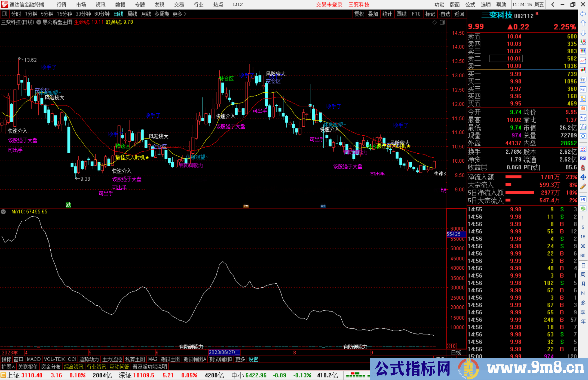Click the highlighted date 2023/06/27 on the timeline
The width and height of the screenshot is (588, 380).
coord(224,352)
